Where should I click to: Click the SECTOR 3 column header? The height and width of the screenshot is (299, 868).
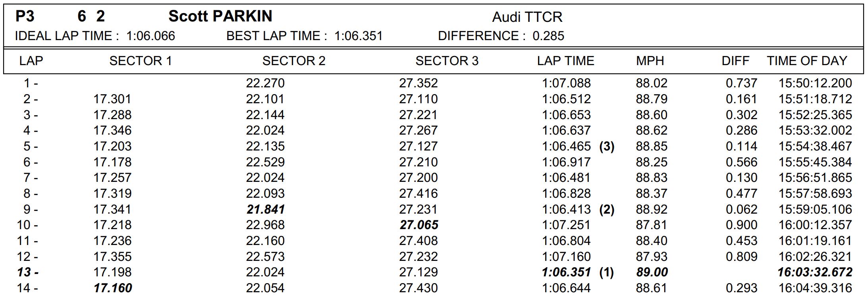(447, 61)
